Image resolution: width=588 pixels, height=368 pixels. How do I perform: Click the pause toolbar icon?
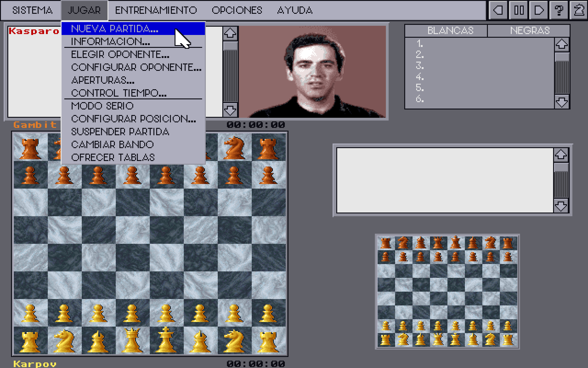pos(518,10)
